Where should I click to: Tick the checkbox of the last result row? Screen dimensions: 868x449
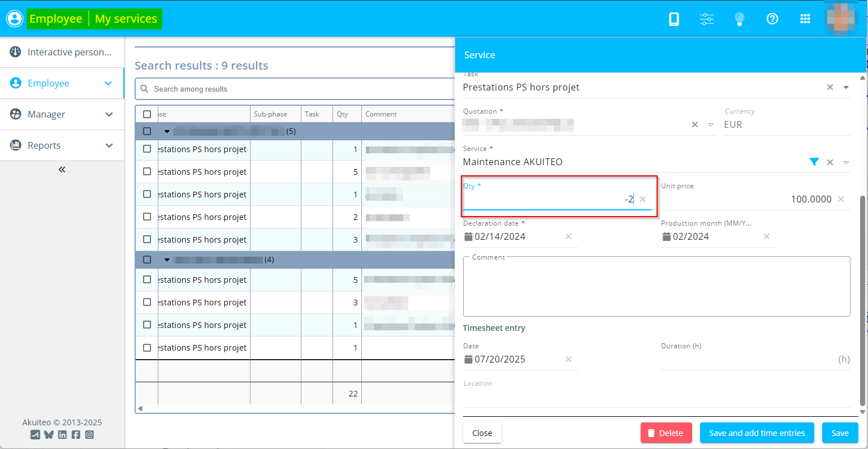pos(147,348)
